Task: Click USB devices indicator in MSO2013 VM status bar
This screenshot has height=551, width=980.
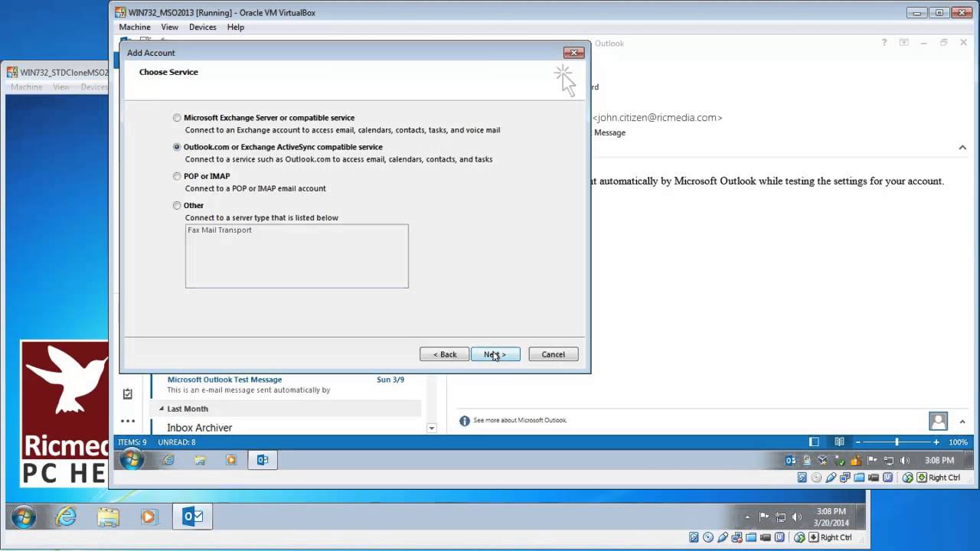Action: click(831, 478)
